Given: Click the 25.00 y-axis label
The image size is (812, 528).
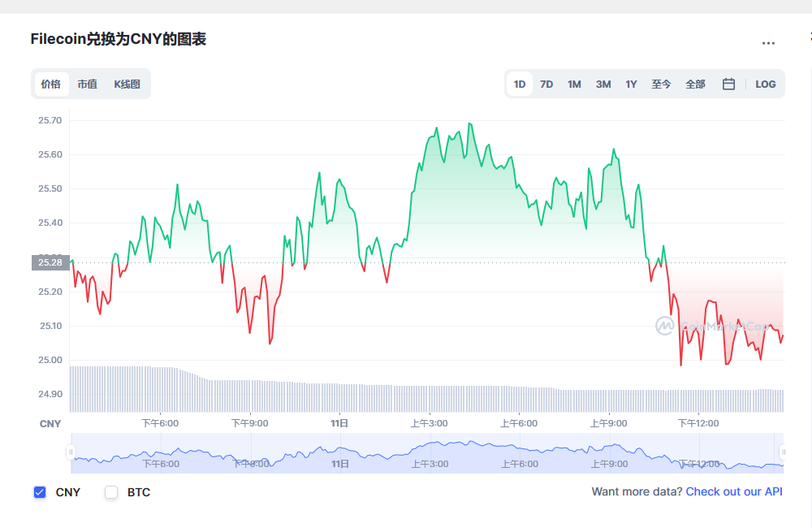Looking at the screenshot, I should pyautogui.click(x=50, y=360).
